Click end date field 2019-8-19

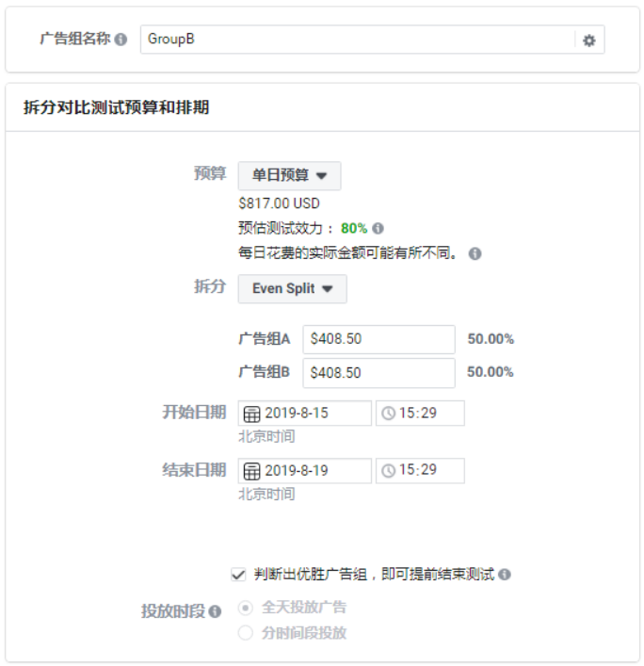click(305, 471)
